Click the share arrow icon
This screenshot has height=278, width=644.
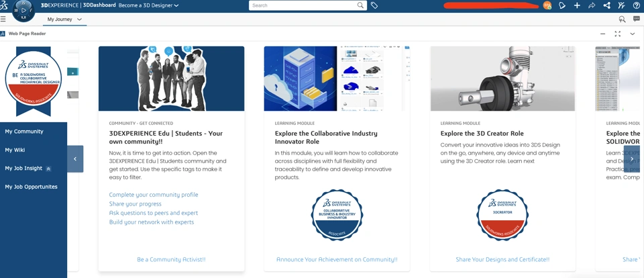point(592,5)
